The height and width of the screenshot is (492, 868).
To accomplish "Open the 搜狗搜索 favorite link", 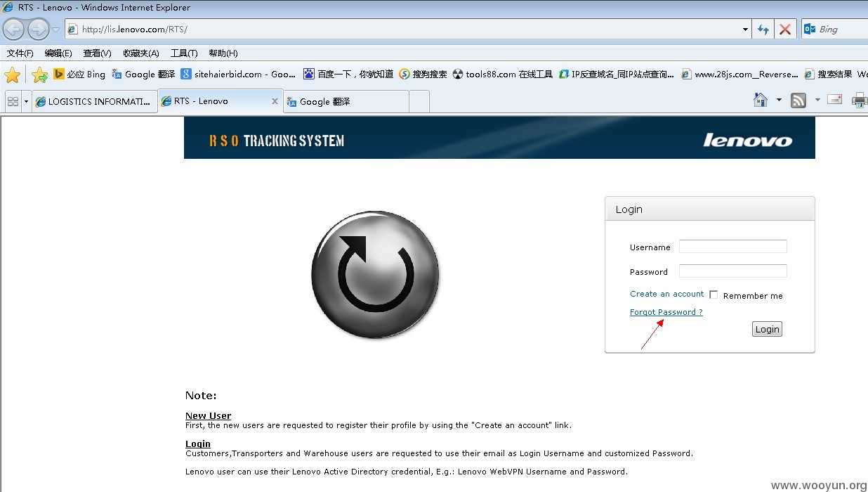I will coord(423,74).
